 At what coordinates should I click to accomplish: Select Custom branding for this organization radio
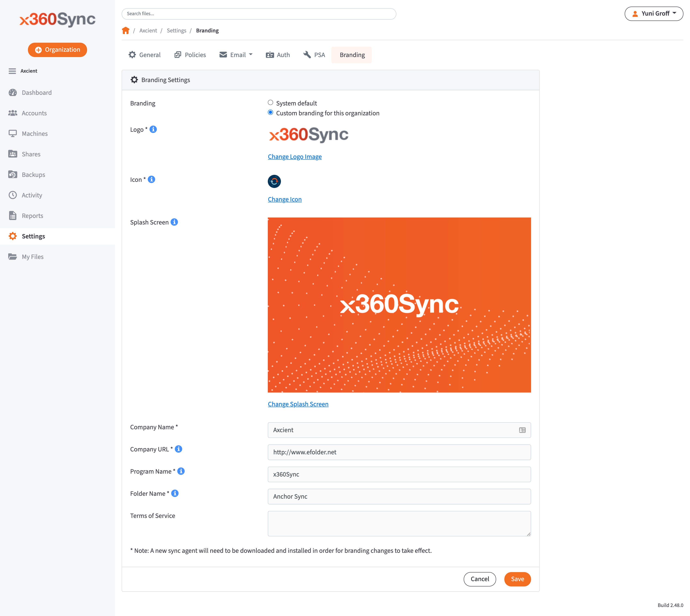tap(270, 112)
